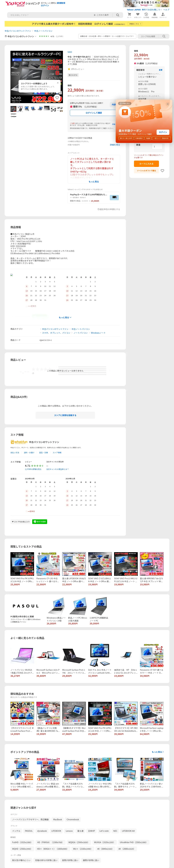Open the ストア情報 store tab
The image size is (174, 868).
(x=57, y=453)
